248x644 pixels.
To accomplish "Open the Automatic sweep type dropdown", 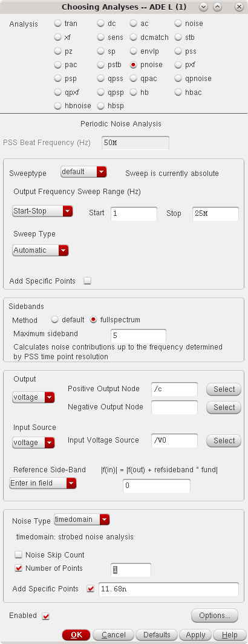I will 41,250.
